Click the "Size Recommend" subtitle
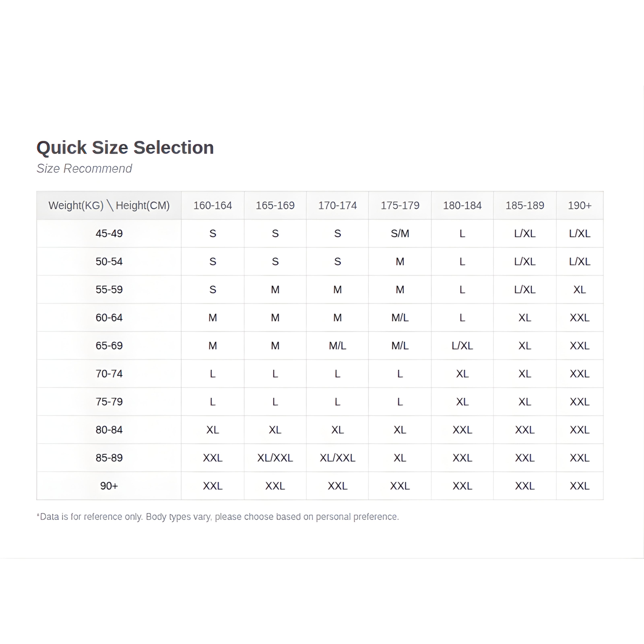 coord(84,169)
